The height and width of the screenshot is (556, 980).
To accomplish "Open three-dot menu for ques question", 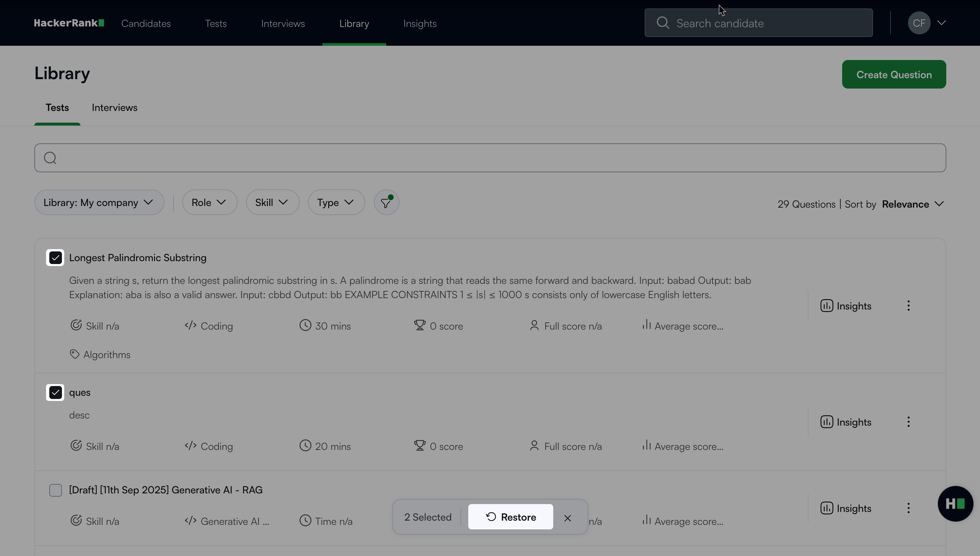I will point(908,422).
